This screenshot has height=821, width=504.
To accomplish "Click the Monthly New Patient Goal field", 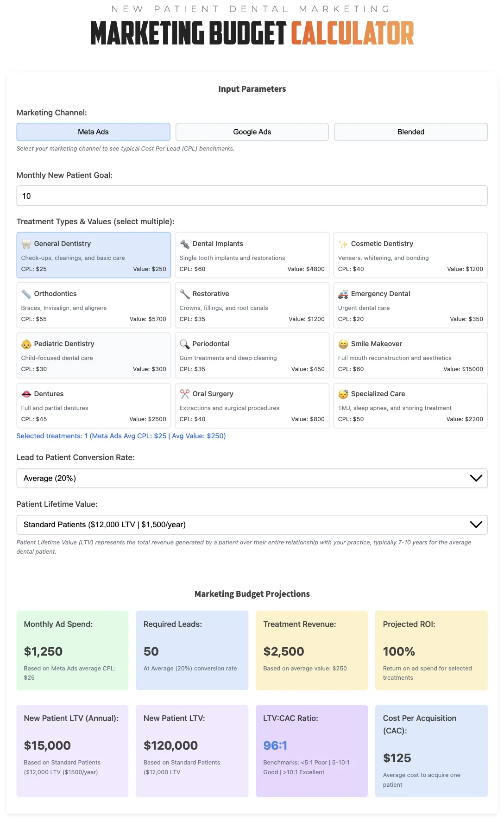I will pyautogui.click(x=252, y=196).
